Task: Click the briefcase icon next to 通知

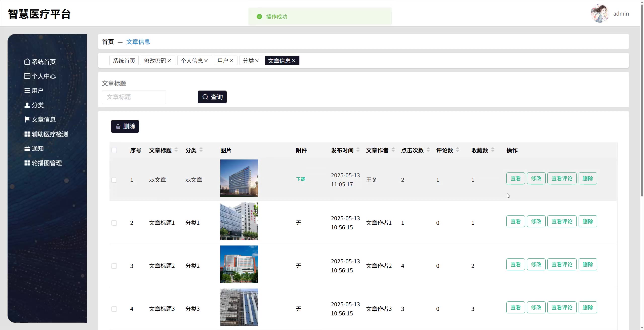Action: tap(27, 148)
